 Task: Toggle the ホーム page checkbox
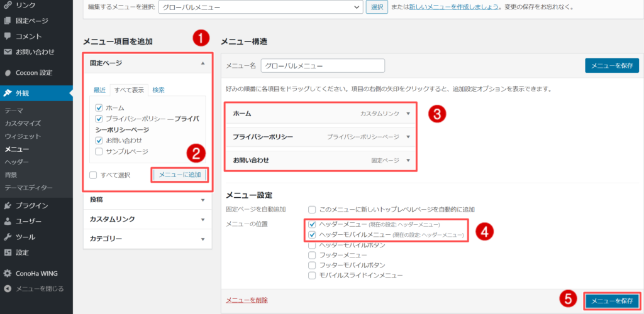tap(99, 108)
